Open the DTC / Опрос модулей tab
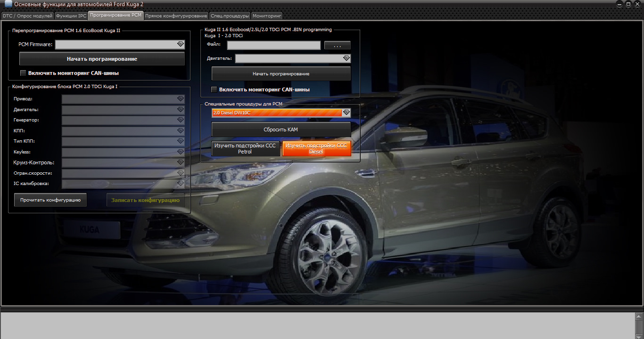Viewport: 644px width, 339px height. [x=27, y=16]
